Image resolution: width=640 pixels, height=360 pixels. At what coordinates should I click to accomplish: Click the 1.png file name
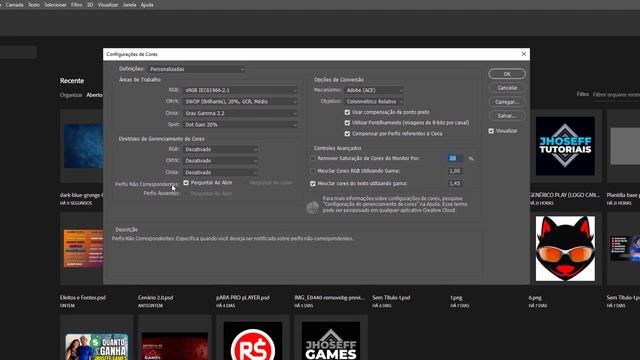coord(456,298)
